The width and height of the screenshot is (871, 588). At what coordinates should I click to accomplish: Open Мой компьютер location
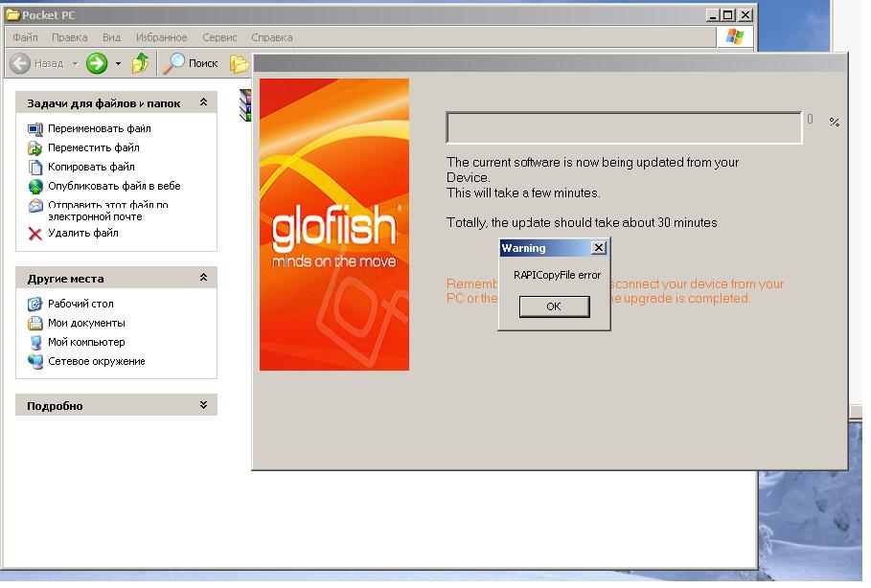tap(86, 342)
